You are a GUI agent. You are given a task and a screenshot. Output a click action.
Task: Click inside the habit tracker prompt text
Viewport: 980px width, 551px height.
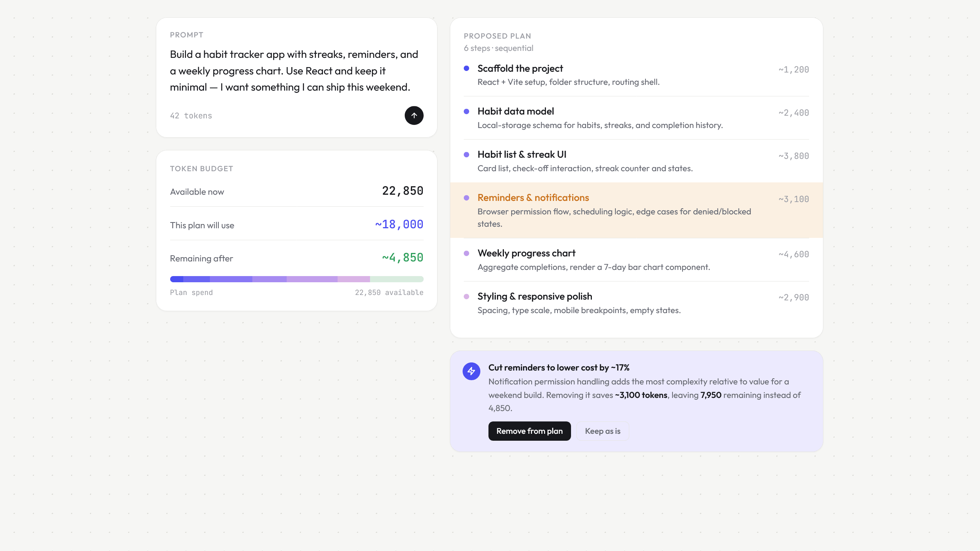coord(294,71)
